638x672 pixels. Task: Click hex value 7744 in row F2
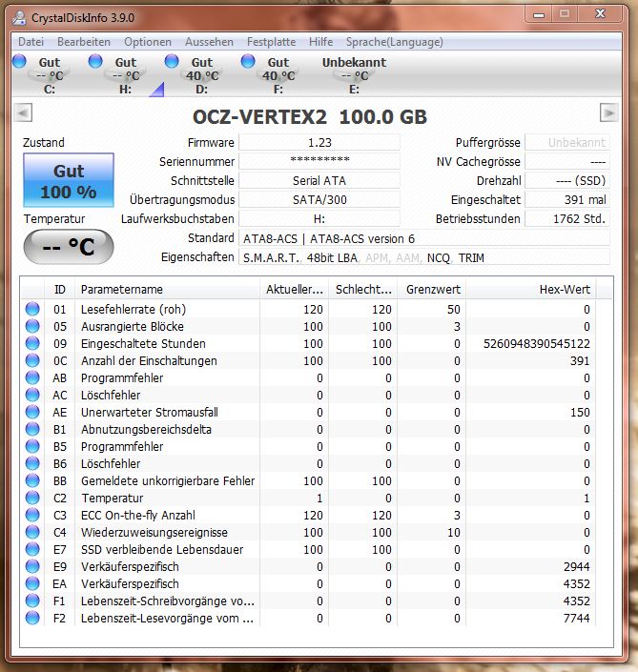(x=577, y=618)
